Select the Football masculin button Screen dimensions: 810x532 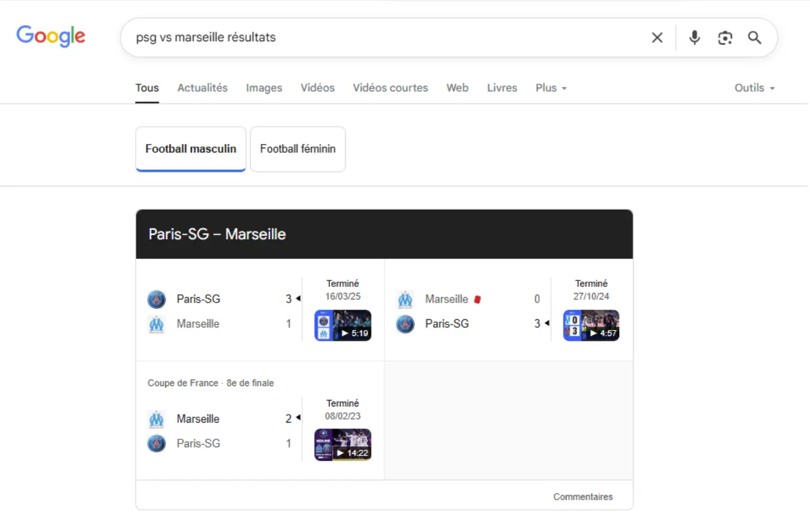(191, 149)
